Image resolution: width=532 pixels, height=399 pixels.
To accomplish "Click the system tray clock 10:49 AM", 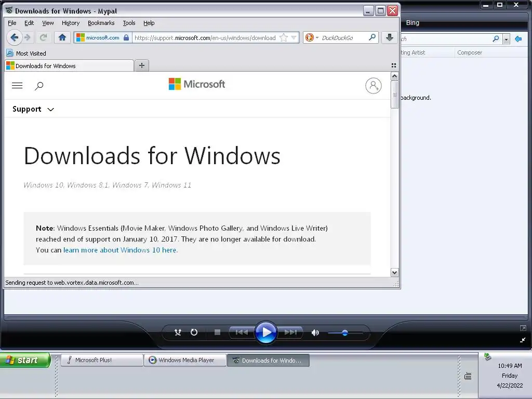I will click(510, 366).
